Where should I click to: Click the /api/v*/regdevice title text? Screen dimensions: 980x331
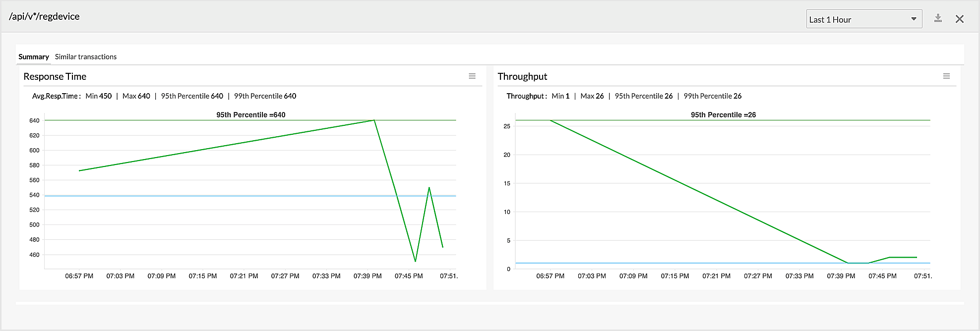coord(44,16)
